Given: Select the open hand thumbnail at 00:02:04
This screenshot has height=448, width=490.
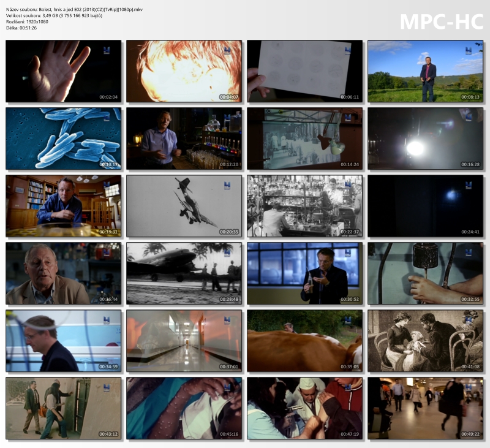Looking at the screenshot, I should (x=64, y=71).
